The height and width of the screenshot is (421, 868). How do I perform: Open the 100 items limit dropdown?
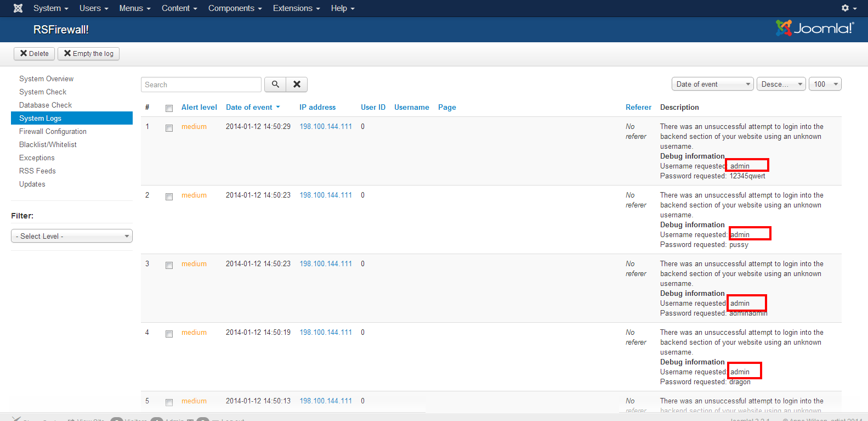point(825,84)
